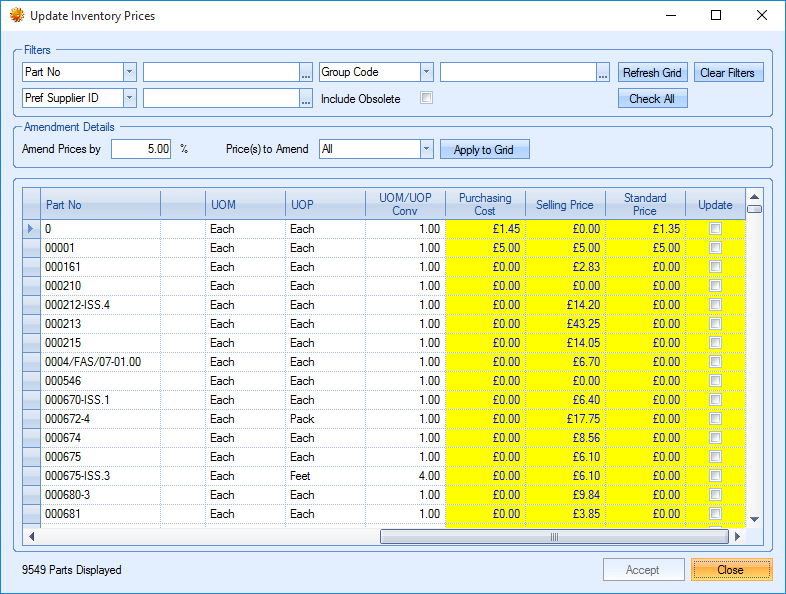
Task: Click the Amend Prices by percentage field
Action: (x=141, y=149)
